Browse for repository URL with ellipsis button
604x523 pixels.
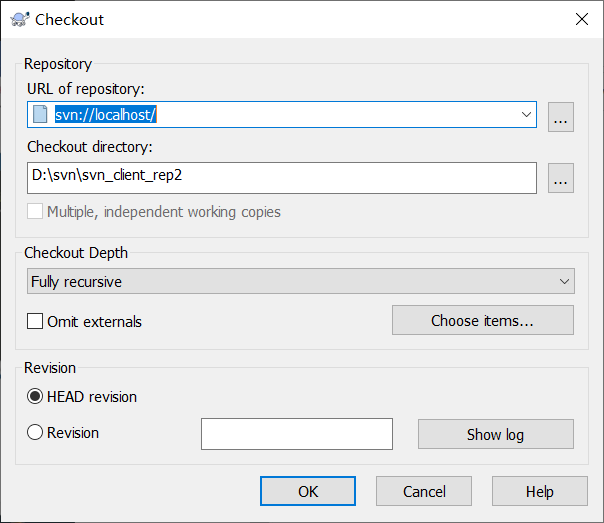561,117
